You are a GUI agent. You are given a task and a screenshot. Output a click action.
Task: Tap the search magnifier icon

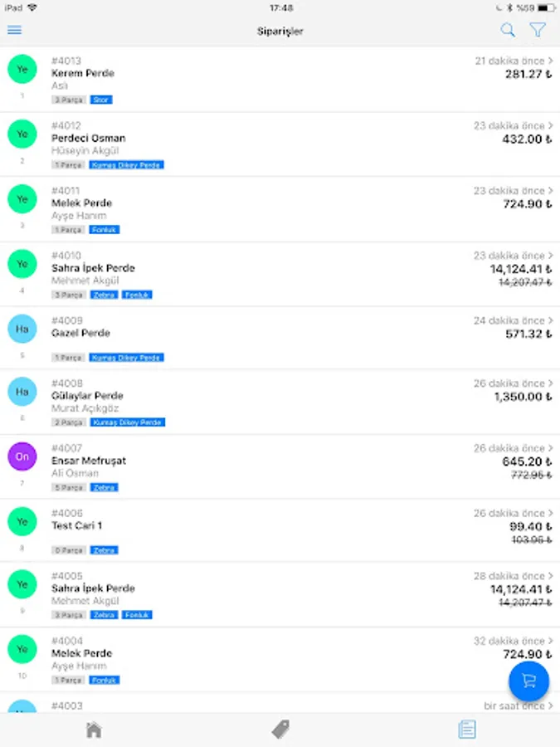click(508, 30)
